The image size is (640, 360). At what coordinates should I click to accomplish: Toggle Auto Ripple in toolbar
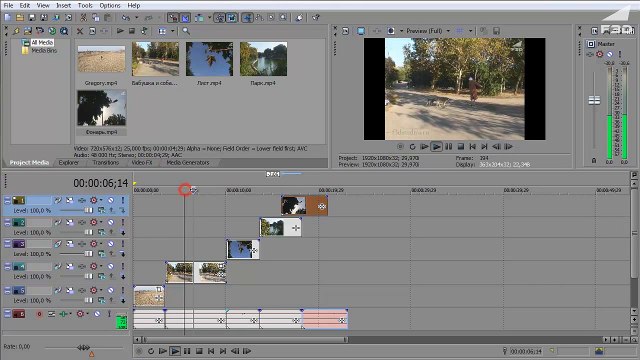point(199,18)
